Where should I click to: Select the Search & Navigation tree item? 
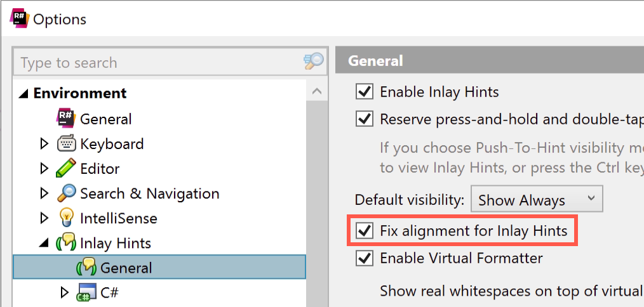(x=149, y=193)
